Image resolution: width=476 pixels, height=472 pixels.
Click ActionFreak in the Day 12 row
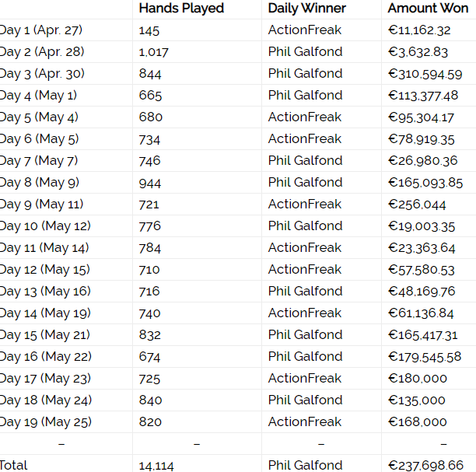click(304, 269)
